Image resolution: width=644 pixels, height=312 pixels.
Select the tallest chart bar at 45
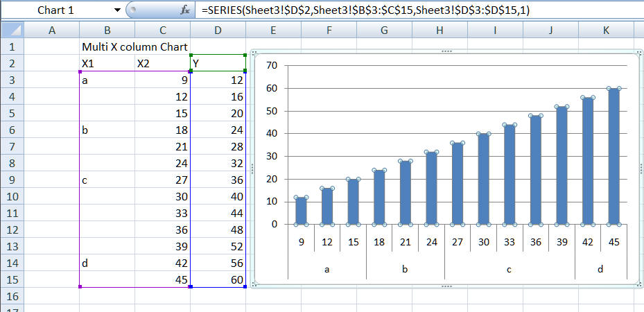tap(613, 156)
